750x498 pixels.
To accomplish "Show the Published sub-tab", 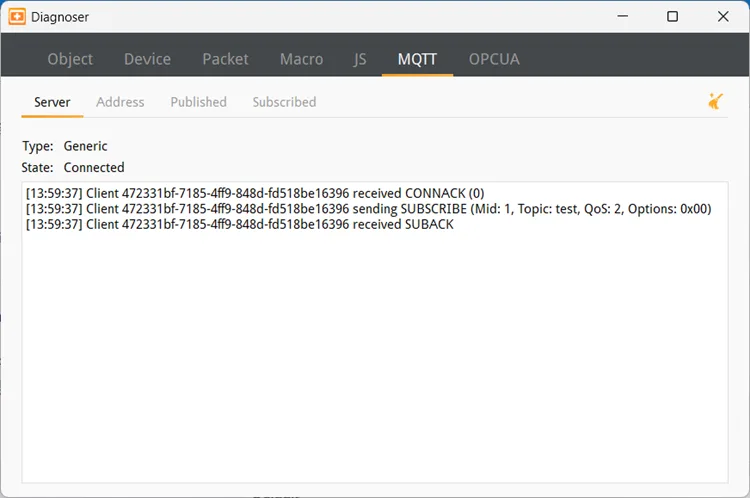I will tap(199, 102).
